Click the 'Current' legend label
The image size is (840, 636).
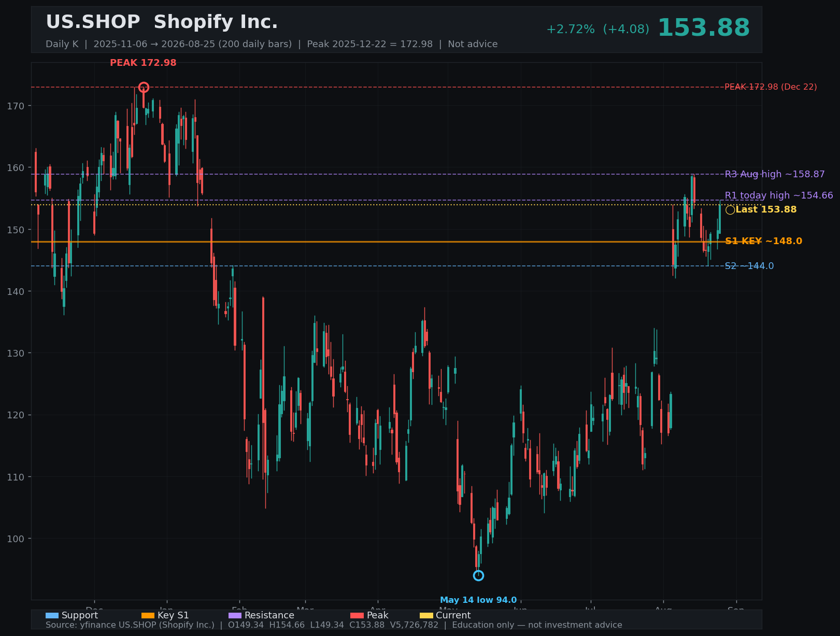pos(453,615)
